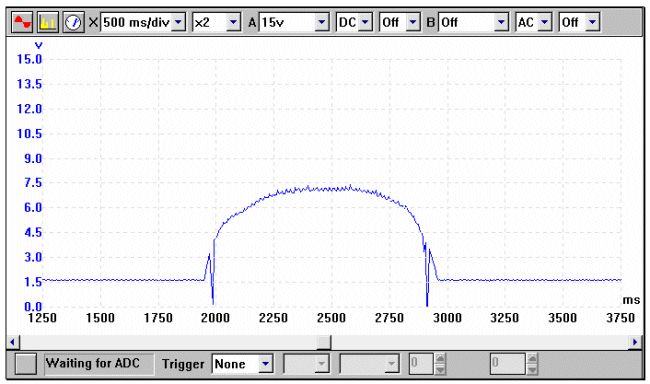This screenshot has width=650, height=384.
Task: Click the 3750 ms time axis label
Action: [621, 318]
